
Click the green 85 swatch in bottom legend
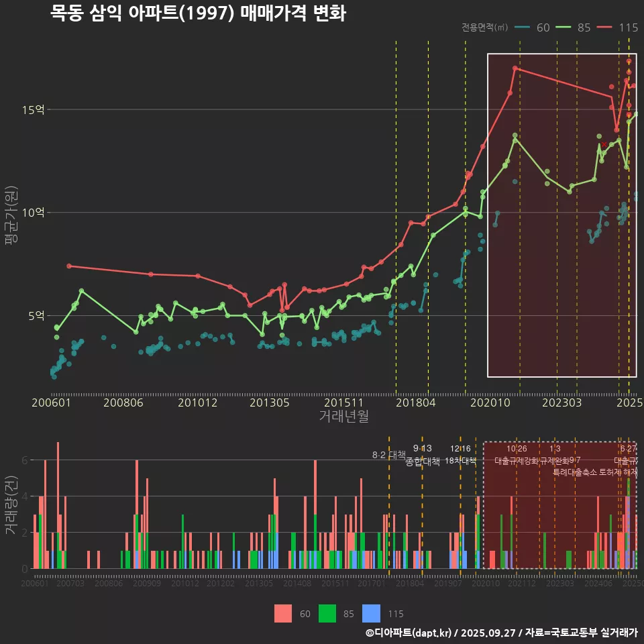(x=327, y=613)
